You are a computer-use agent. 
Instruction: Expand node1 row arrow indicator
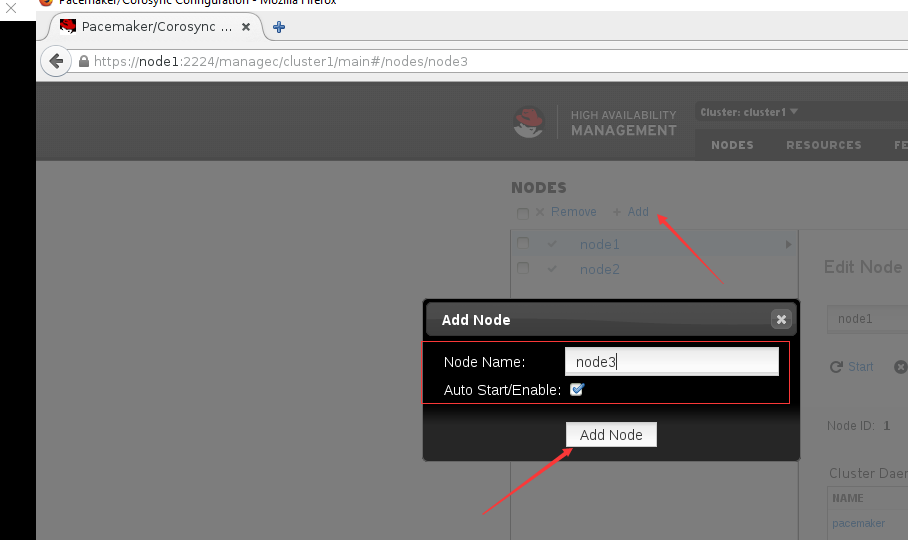pyautogui.click(x=788, y=245)
